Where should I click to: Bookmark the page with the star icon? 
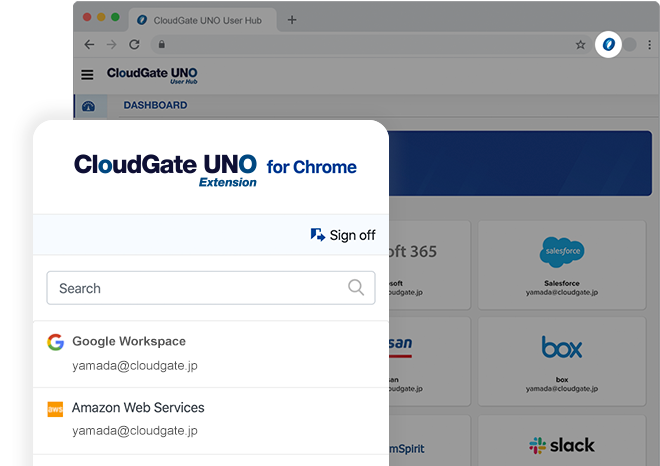click(x=580, y=45)
